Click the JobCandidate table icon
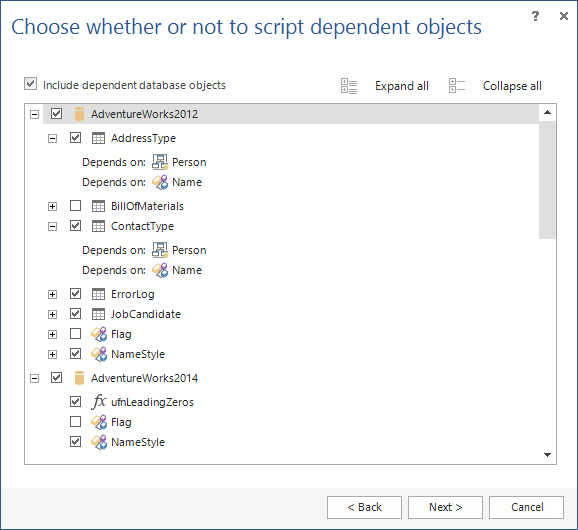 [98, 314]
